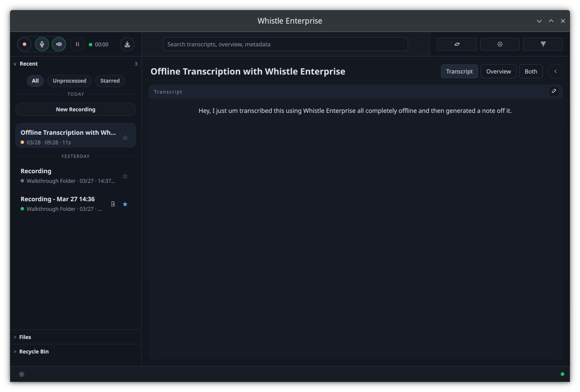Edit the transcript using the pencil icon
580x392 pixels.
[554, 91]
